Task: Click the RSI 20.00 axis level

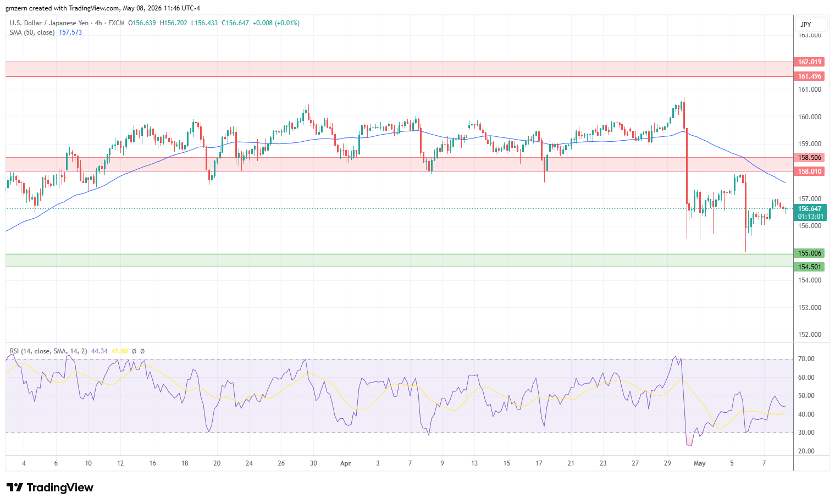Action: [806, 451]
